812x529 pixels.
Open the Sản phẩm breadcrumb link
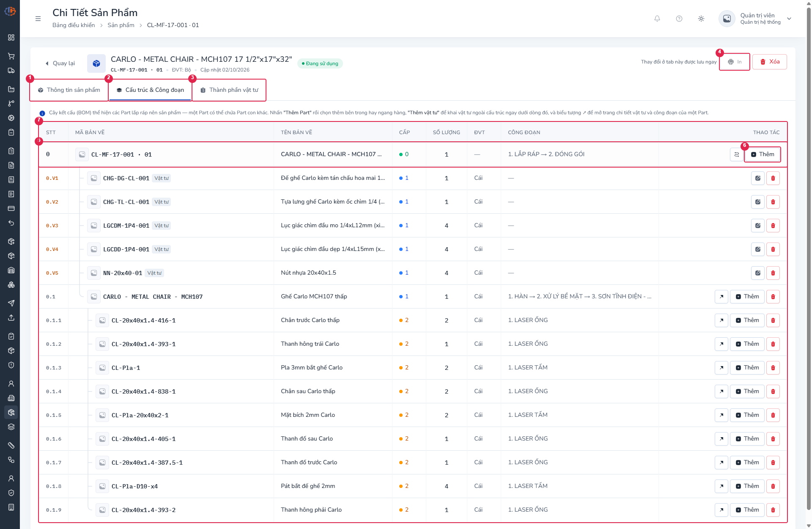pyautogui.click(x=121, y=25)
